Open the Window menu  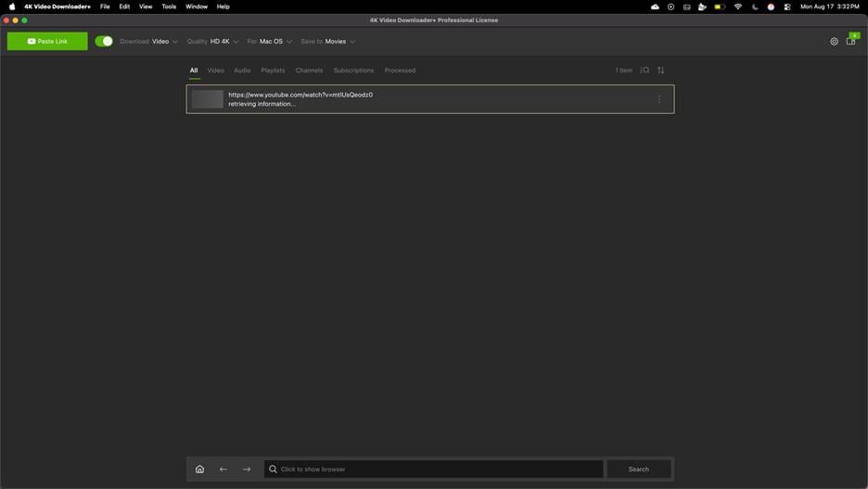click(x=197, y=6)
